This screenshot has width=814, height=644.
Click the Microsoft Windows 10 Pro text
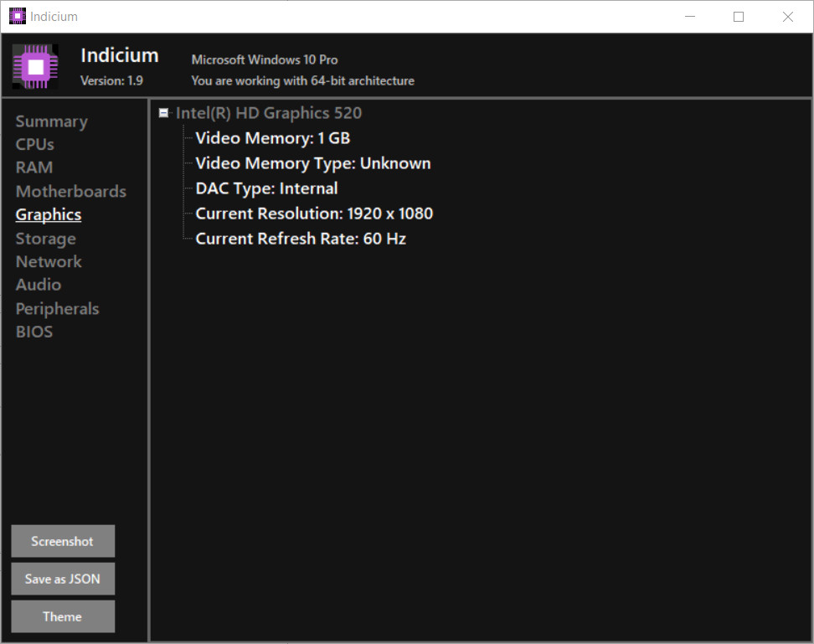[265, 59]
